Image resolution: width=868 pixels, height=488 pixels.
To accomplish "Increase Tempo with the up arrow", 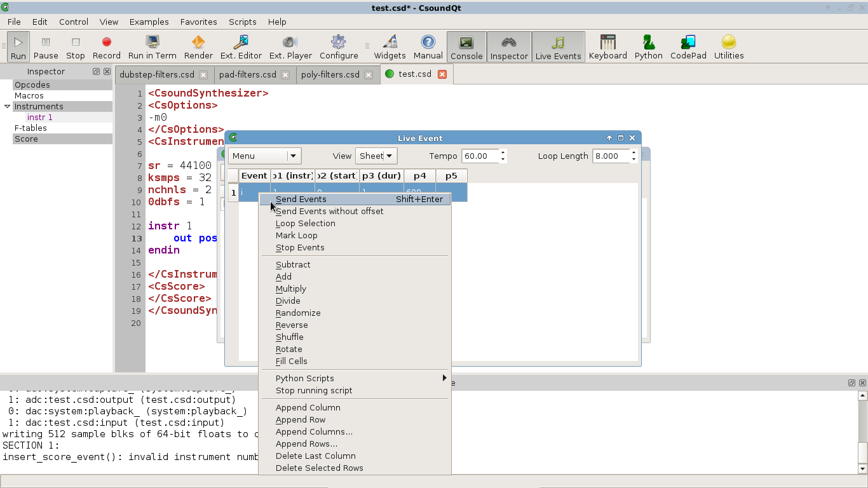I will coord(503,152).
